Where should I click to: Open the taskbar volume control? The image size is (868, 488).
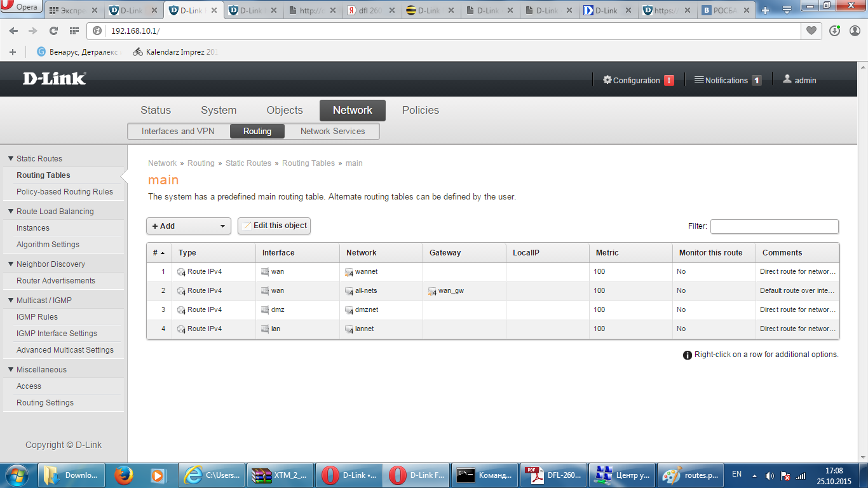(x=770, y=475)
